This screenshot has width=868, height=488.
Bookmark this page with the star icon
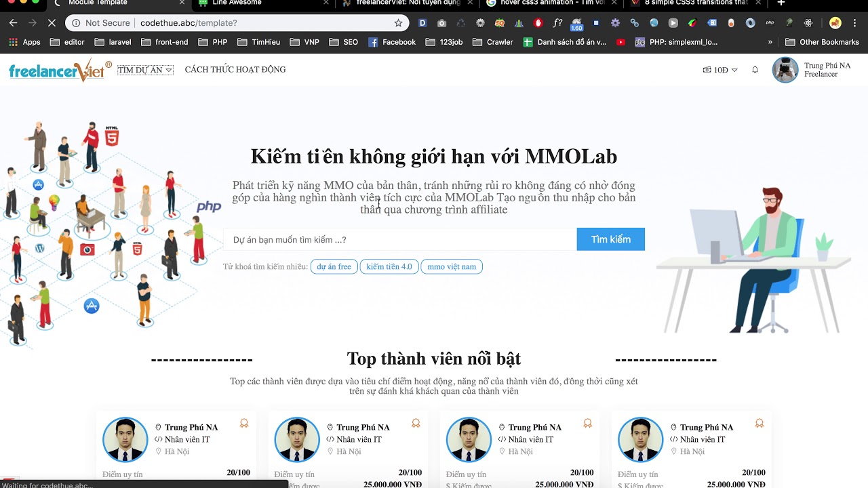pyautogui.click(x=398, y=23)
